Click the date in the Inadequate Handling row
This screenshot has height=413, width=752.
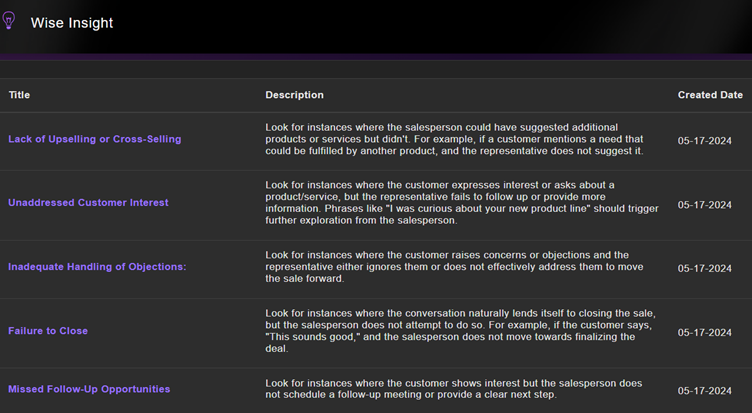click(705, 268)
